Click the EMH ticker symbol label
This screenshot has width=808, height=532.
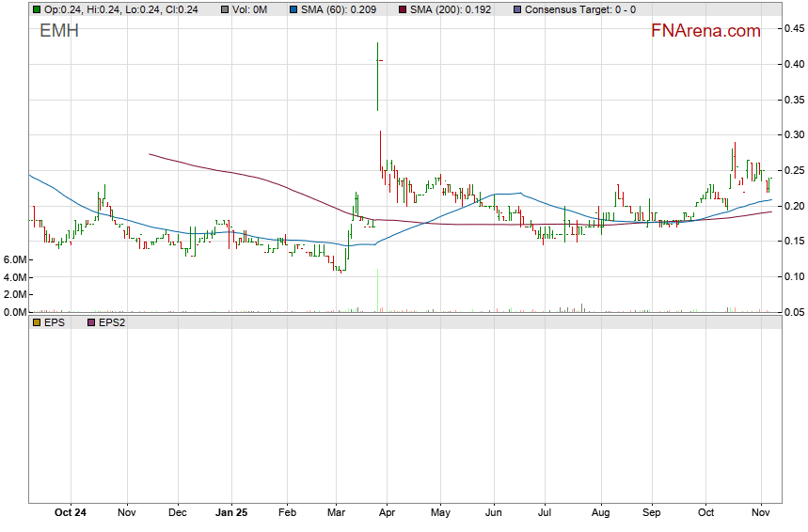[x=59, y=31]
